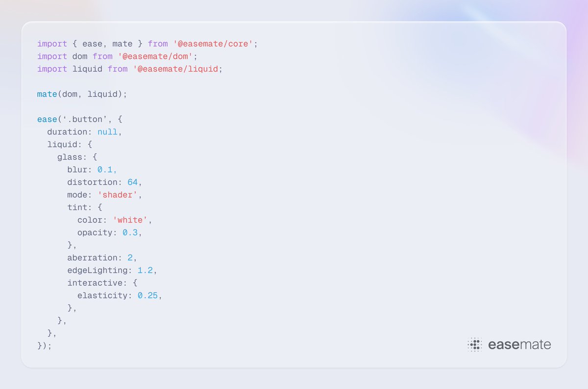Click the easemate brand wordmark

click(x=519, y=345)
